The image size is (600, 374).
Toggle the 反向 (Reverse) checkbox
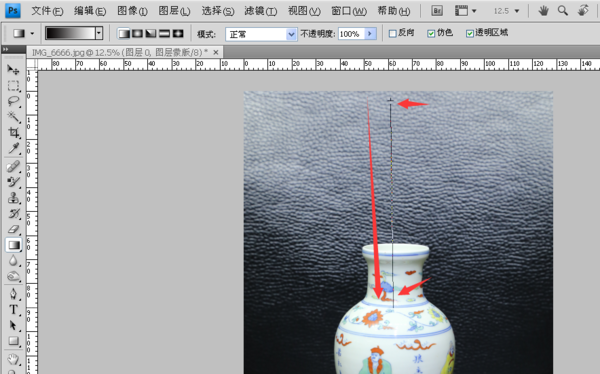(x=392, y=34)
